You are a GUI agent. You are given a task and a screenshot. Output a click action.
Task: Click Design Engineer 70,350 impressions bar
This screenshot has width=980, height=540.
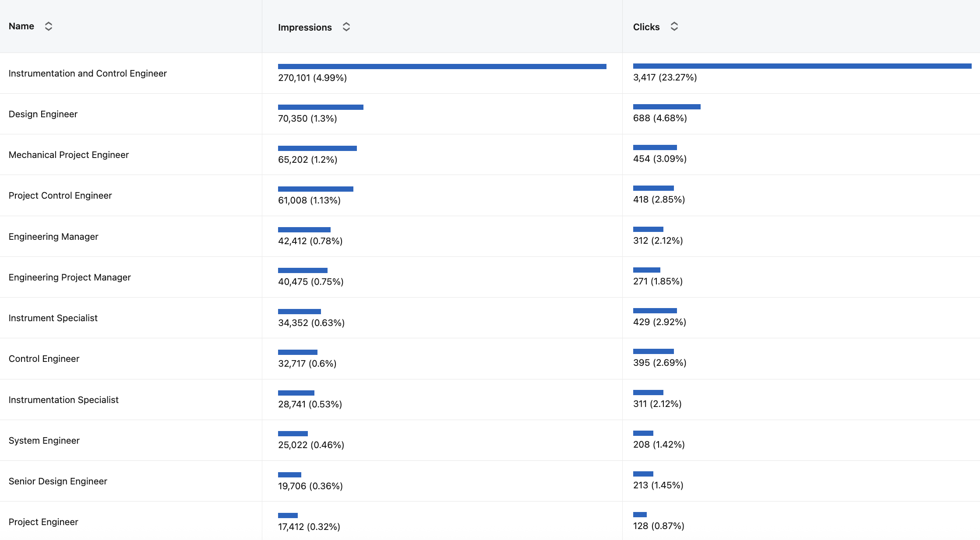tap(321, 107)
